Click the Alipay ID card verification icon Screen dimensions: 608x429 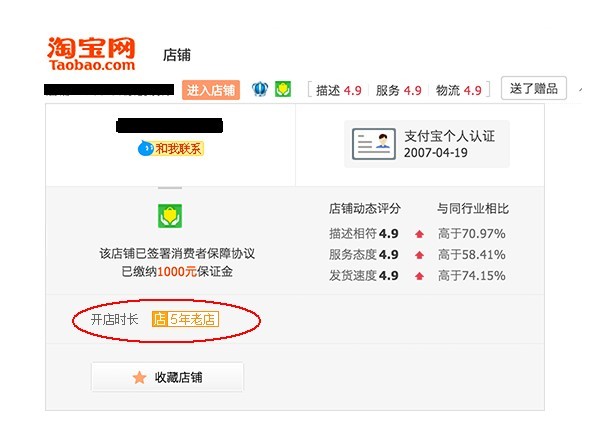[374, 144]
